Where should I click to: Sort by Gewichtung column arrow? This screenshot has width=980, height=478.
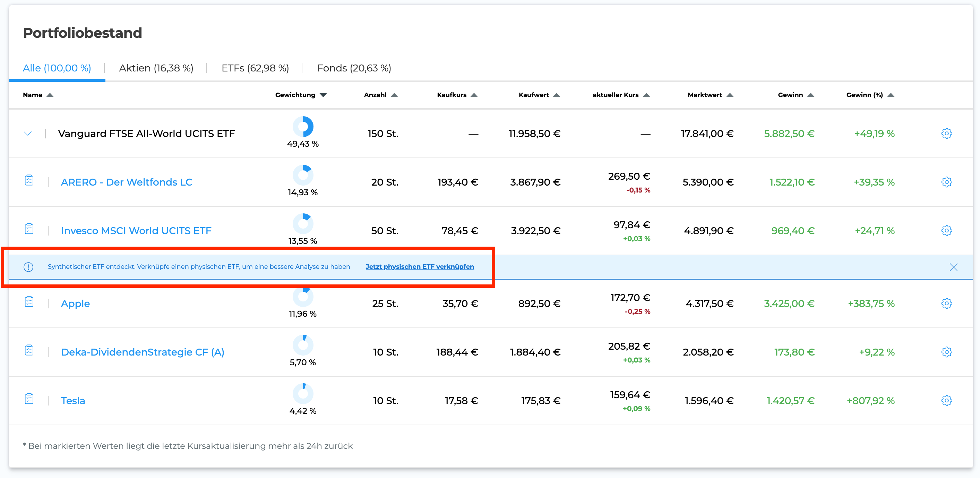click(323, 95)
